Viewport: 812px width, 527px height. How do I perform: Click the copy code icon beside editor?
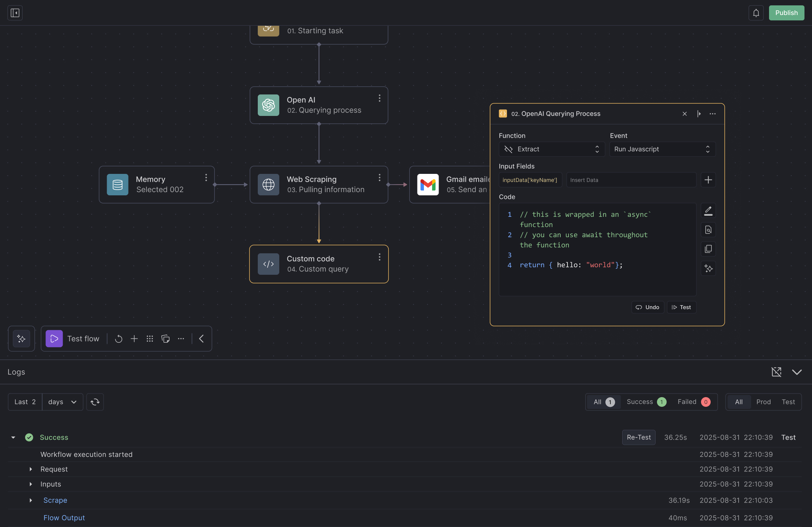coord(708,249)
